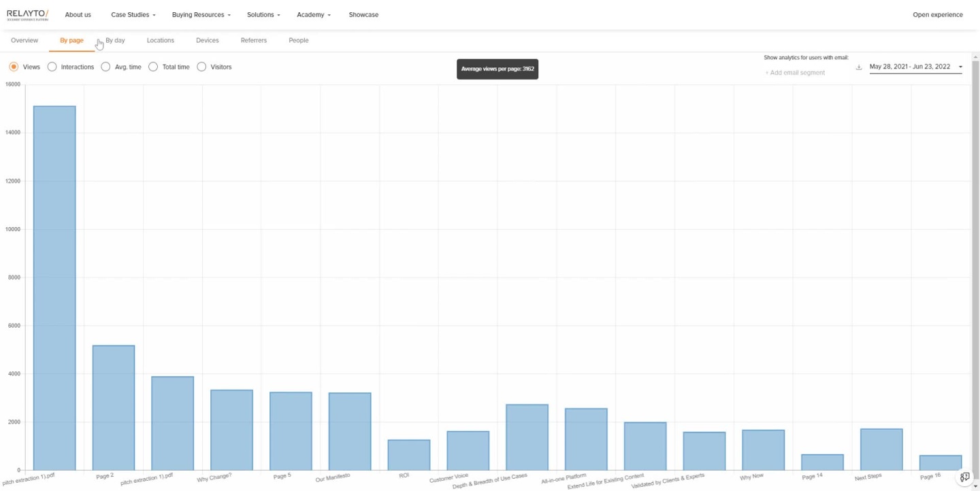Switch to the By day tab
Image resolution: width=980 pixels, height=491 pixels.
(115, 41)
